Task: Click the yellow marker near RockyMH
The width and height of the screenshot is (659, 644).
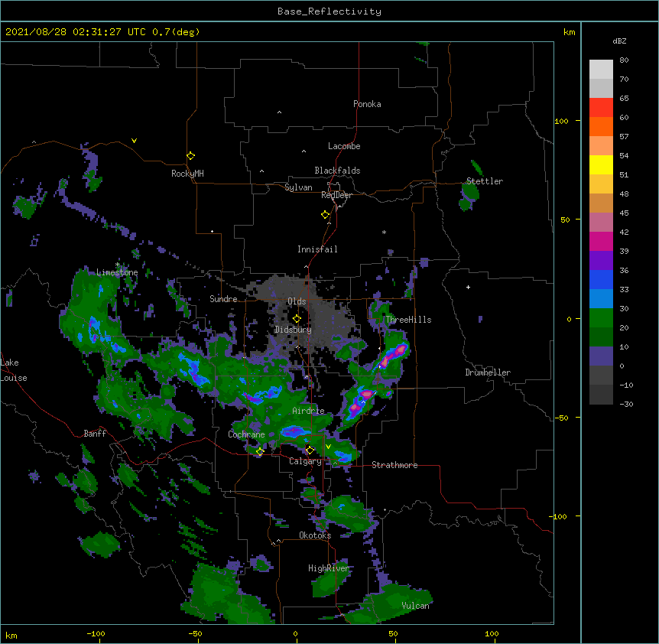Action: (190, 156)
